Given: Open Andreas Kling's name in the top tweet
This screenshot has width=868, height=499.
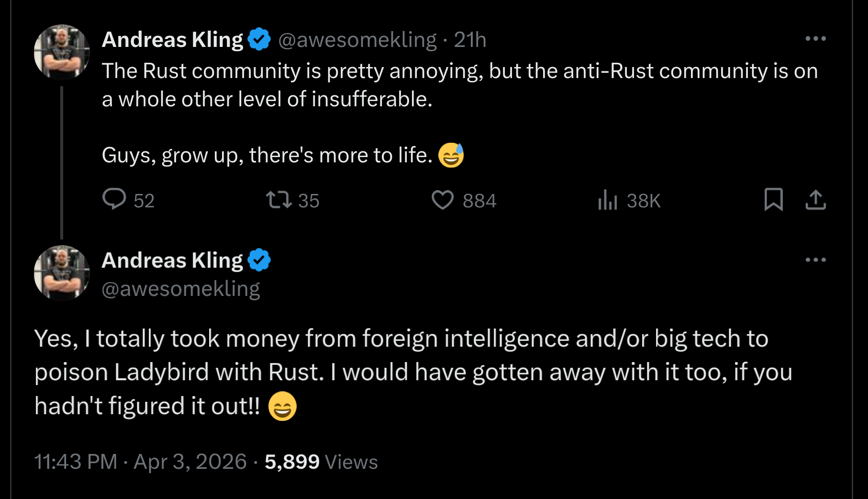Looking at the screenshot, I should [x=173, y=40].
